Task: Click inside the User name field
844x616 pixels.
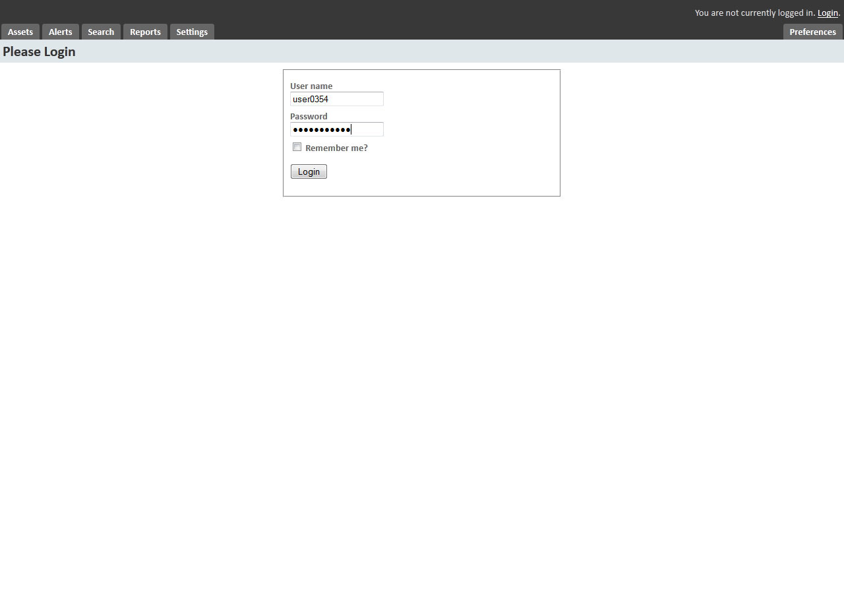Action: click(336, 98)
